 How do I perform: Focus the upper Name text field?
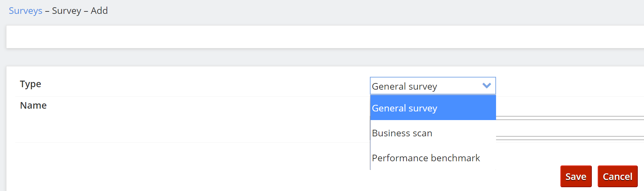[x=570, y=118]
